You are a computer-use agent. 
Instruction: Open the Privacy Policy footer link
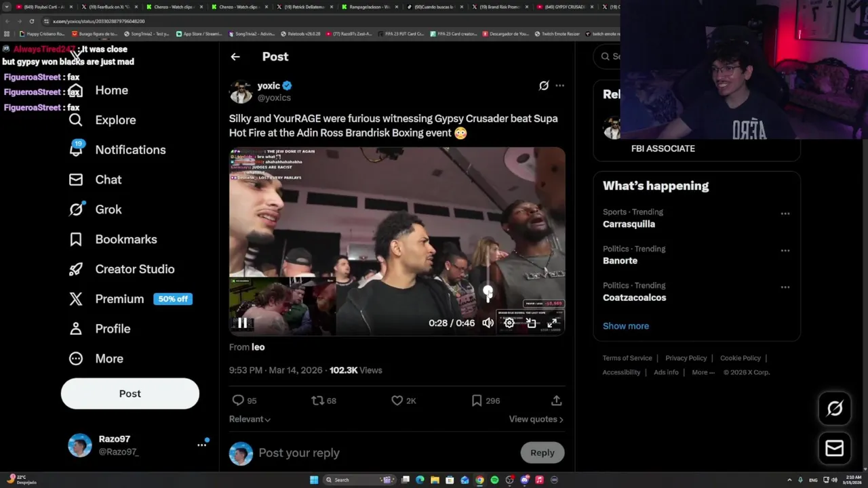tap(686, 358)
